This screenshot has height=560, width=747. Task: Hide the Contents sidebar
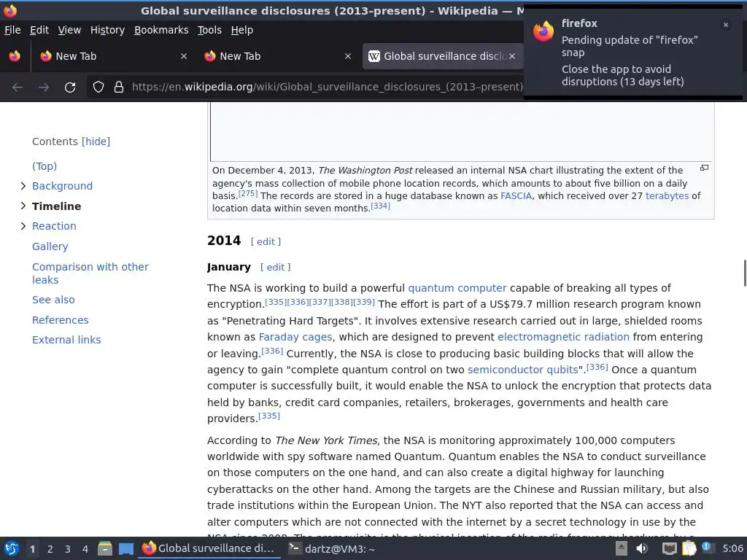tap(96, 141)
